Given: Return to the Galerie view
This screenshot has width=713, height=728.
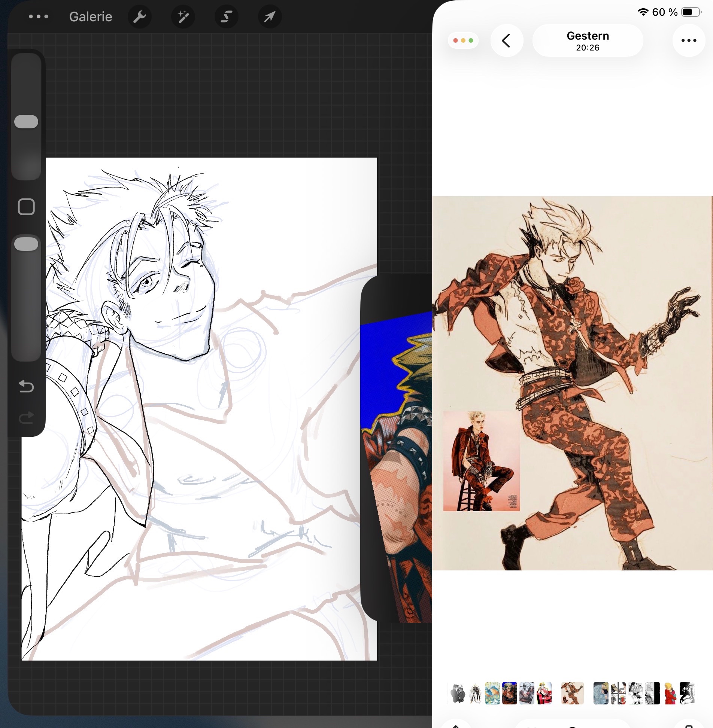Looking at the screenshot, I should (x=91, y=17).
